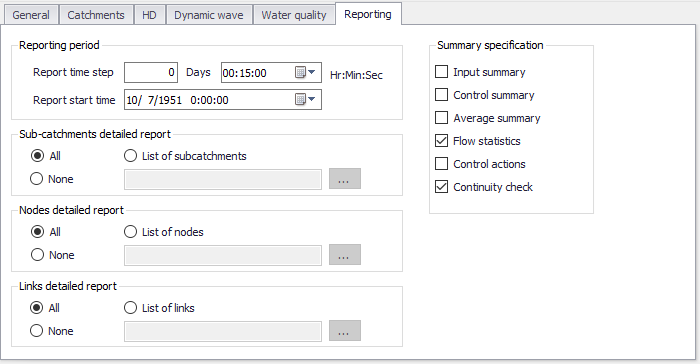This screenshot has height=364, width=700.
Task: Select All for nodes detailed report
Action: pyautogui.click(x=38, y=231)
